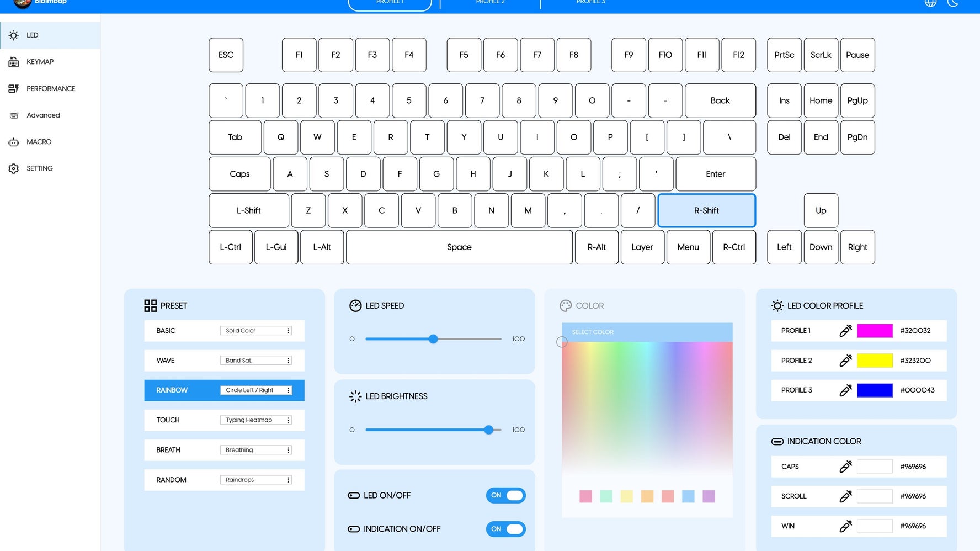Use the CAPS indication eyedropper

pyautogui.click(x=845, y=467)
